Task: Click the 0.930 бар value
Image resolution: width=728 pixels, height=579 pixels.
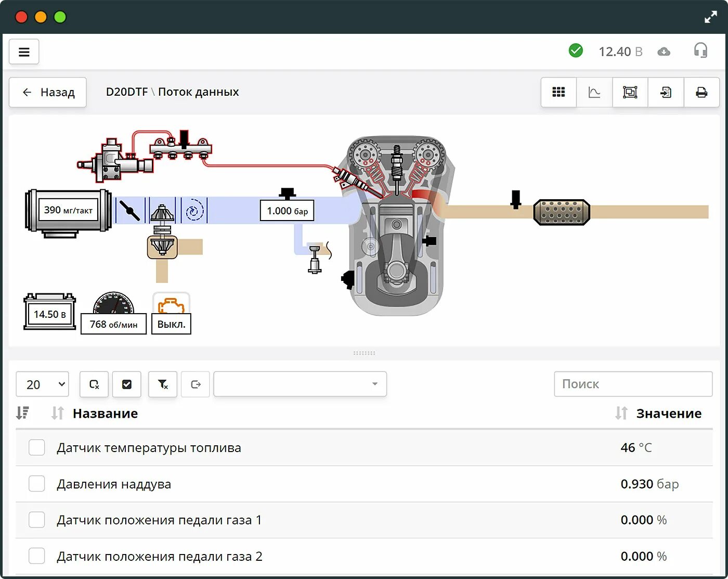Action: coord(649,484)
